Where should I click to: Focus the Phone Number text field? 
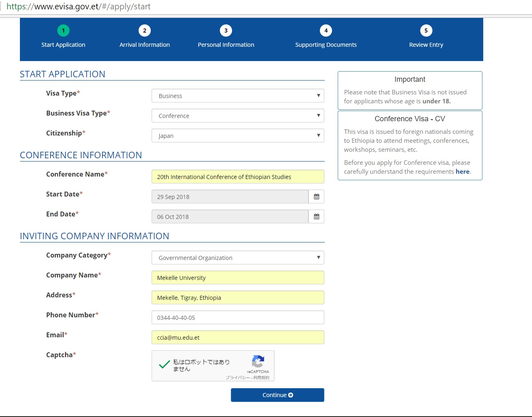coord(238,318)
